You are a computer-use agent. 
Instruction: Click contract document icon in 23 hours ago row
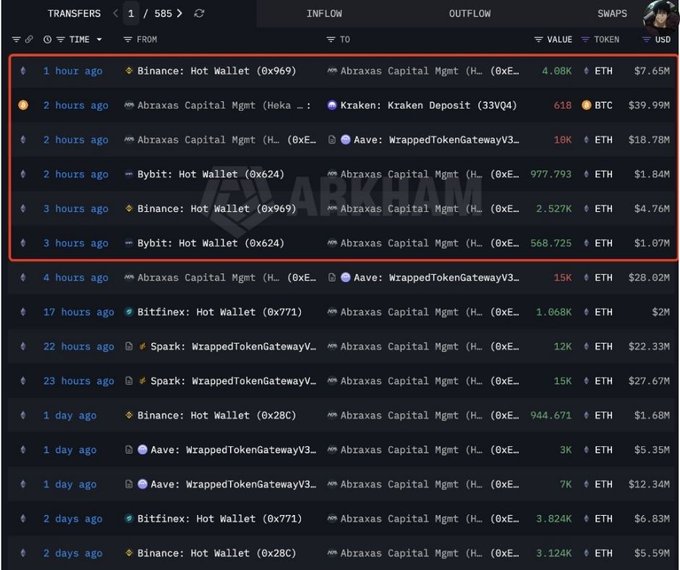[129, 381]
